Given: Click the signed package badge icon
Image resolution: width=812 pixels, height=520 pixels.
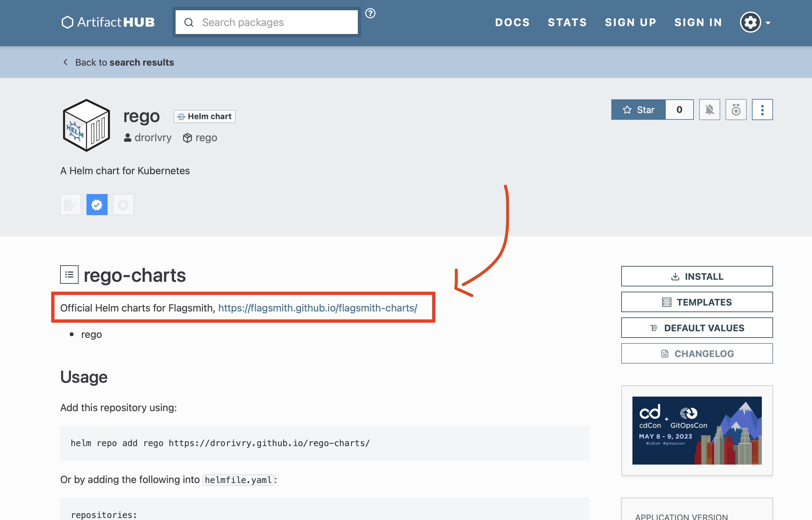Looking at the screenshot, I should 71,205.
